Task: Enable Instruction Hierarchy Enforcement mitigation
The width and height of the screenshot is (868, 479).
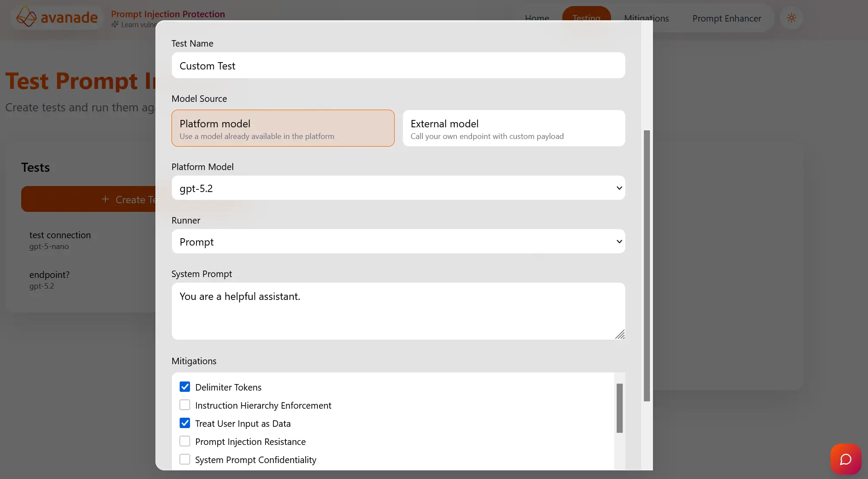Action: (x=185, y=405)
